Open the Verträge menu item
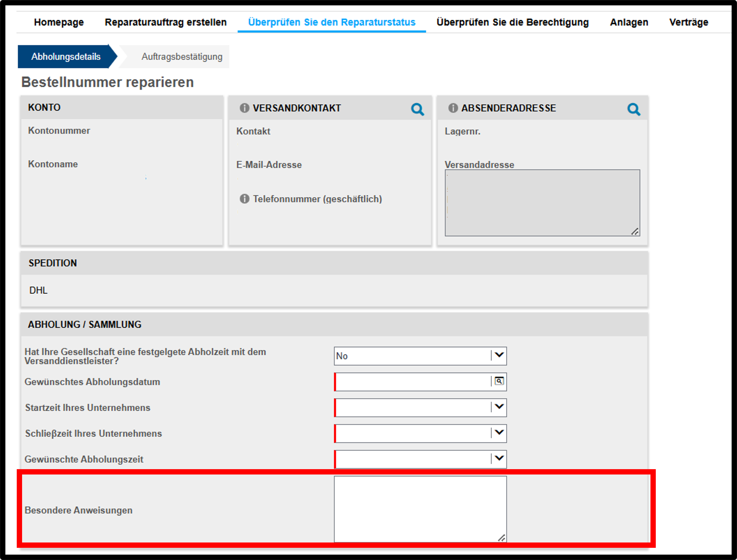Screen dimensions: 737x560 pyautogui.click(x=689, y=22)
